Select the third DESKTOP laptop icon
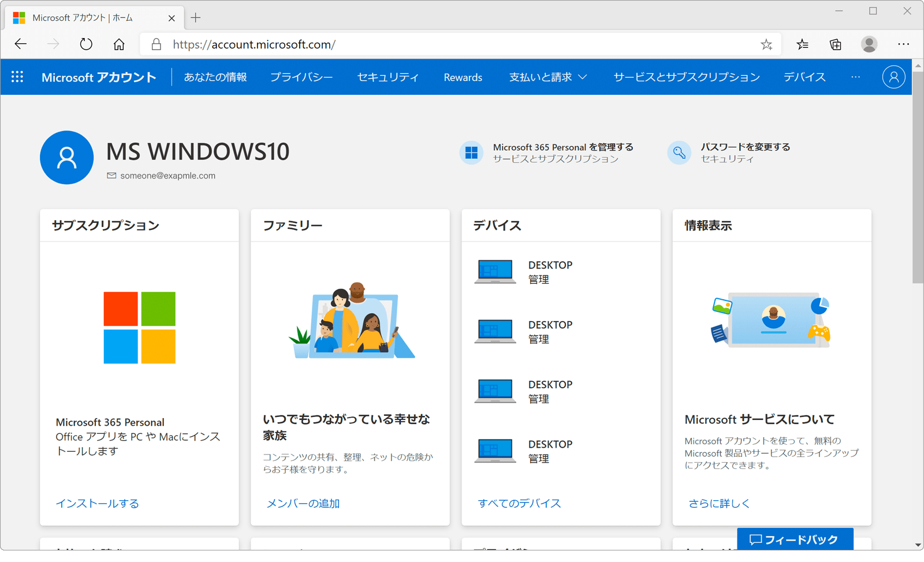 tap(495, 391)
